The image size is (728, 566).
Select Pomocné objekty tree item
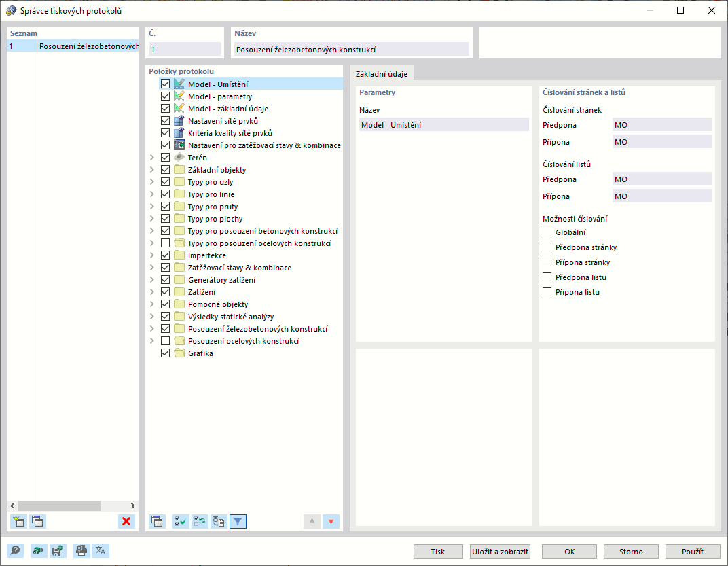click(218, 304)
